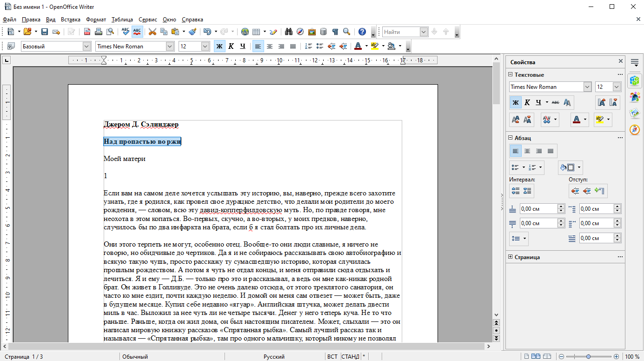Open the sidebar font size dropdown

(x=617, y=87)
